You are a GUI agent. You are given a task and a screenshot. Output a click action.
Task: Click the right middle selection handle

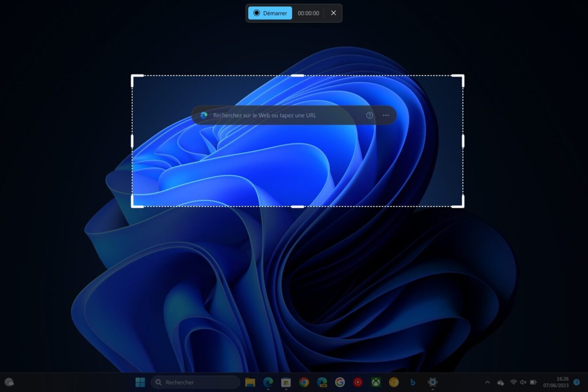[x=463, y=141]
